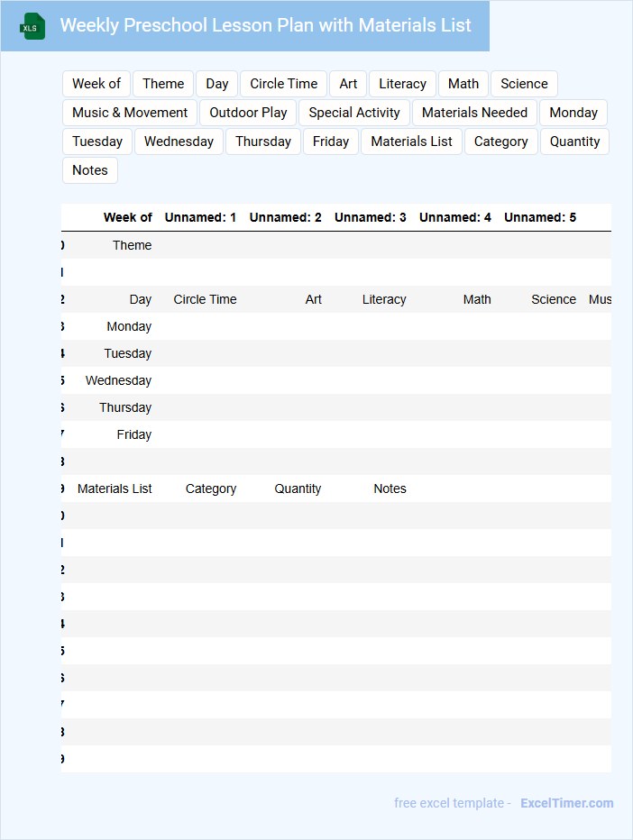Select the 'Quantity' table cell
Viewport: 633px width, 840px height.
(298, 488)
